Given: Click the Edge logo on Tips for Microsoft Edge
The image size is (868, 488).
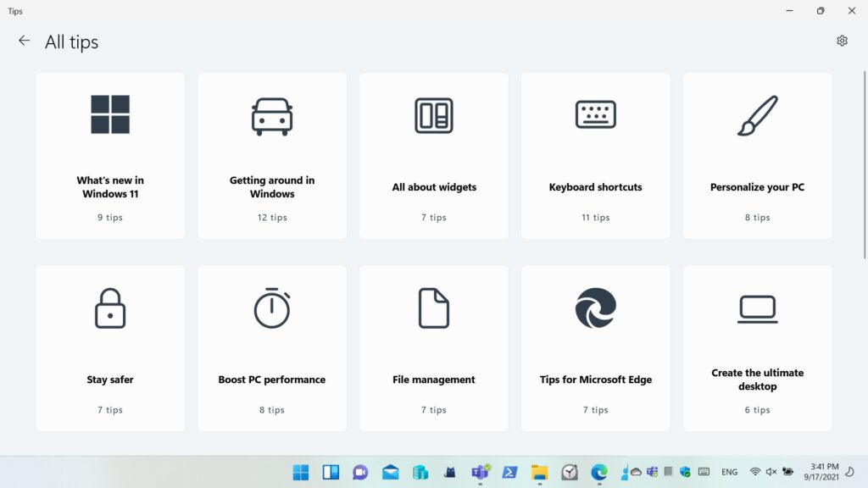Looking at the screenshot, I should click(596, 308).
